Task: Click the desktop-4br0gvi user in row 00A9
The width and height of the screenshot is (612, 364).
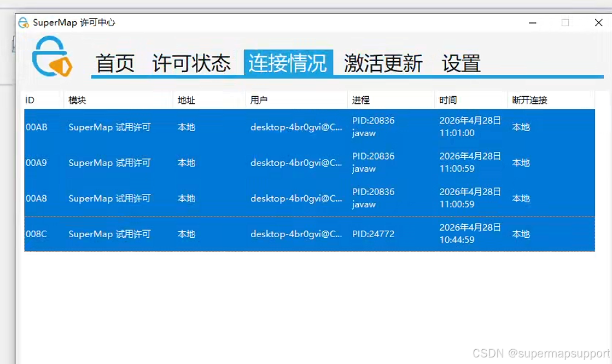Action: pos(296,163)
